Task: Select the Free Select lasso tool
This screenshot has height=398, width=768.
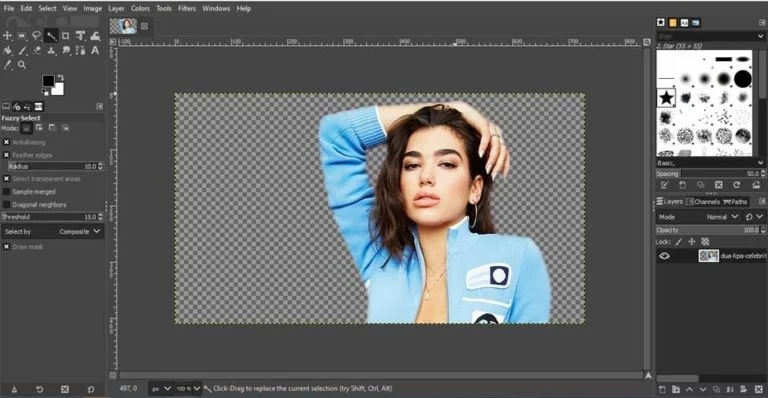Action: [36, 36]
